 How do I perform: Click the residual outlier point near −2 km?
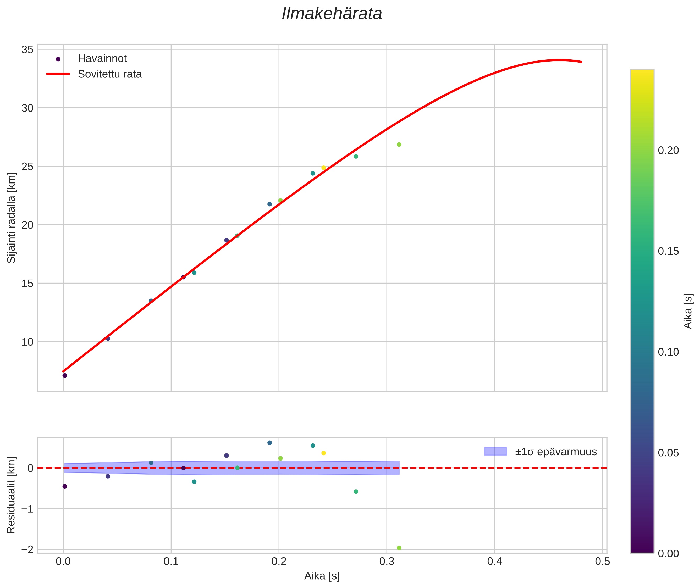click(399, 548)
